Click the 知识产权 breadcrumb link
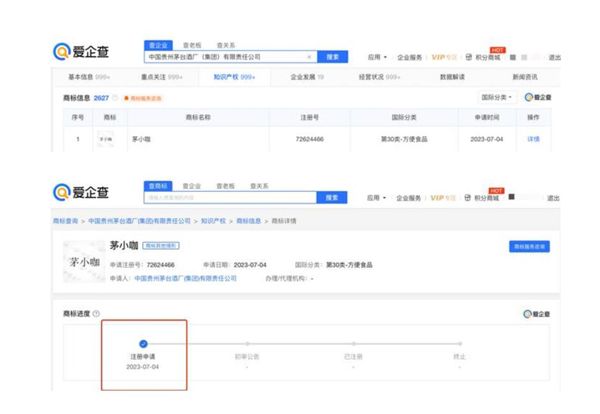The height and width of the screenshot is (414, 600). tap(213, 221)
